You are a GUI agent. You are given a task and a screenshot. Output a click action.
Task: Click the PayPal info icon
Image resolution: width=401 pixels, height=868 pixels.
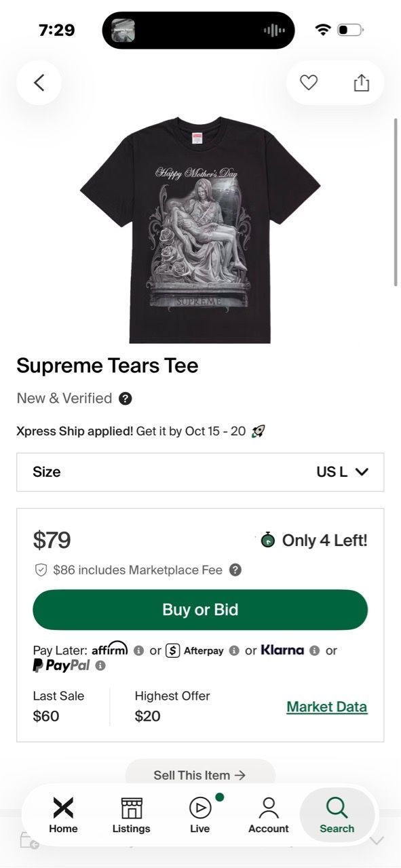[100, 666]
